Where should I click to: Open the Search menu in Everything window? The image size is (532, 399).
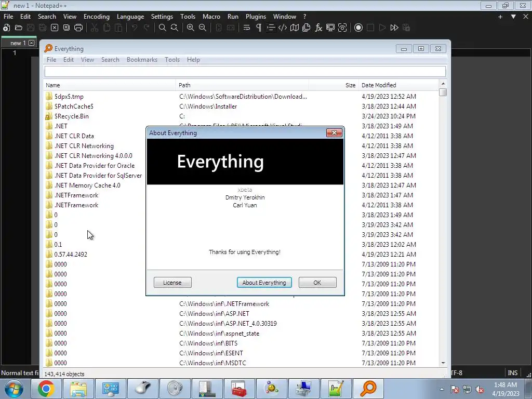point(110,59)
